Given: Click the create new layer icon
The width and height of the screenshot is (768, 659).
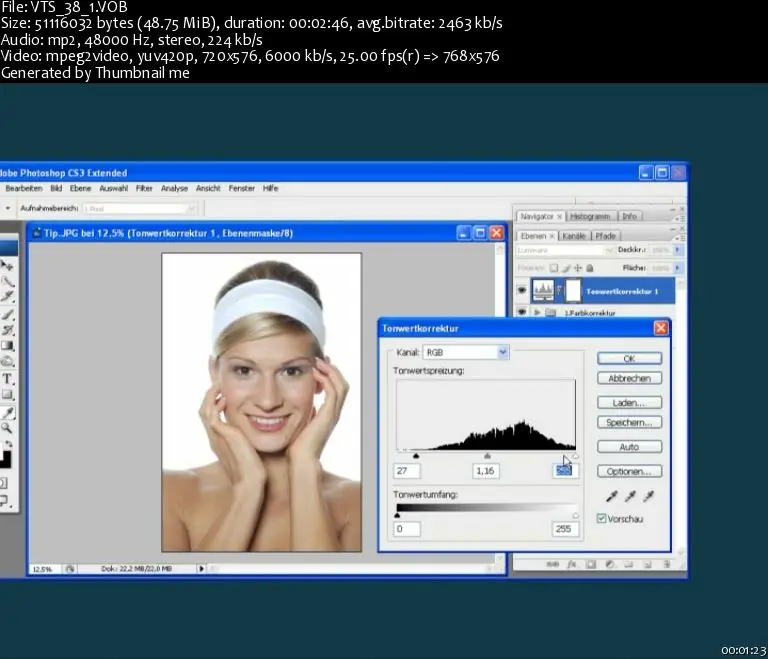Looking at the screenshot, I should tap(648, 564).
